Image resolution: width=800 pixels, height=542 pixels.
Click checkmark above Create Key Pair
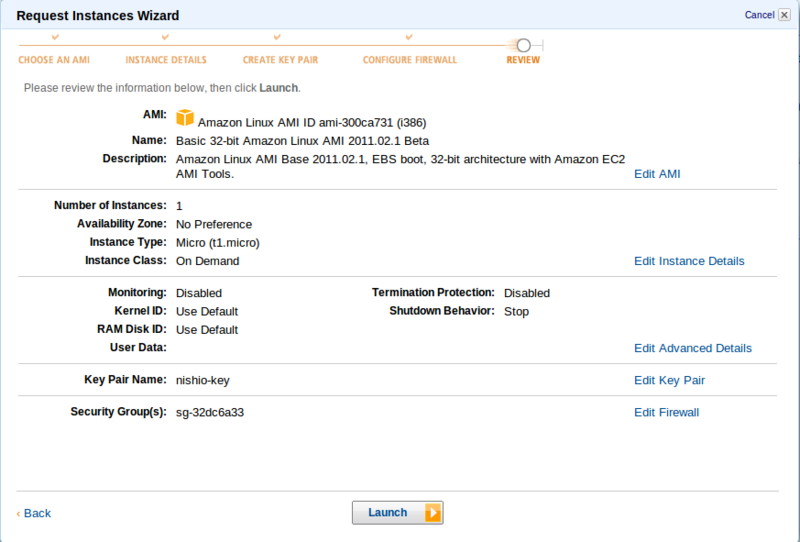(x=277, y=37)
